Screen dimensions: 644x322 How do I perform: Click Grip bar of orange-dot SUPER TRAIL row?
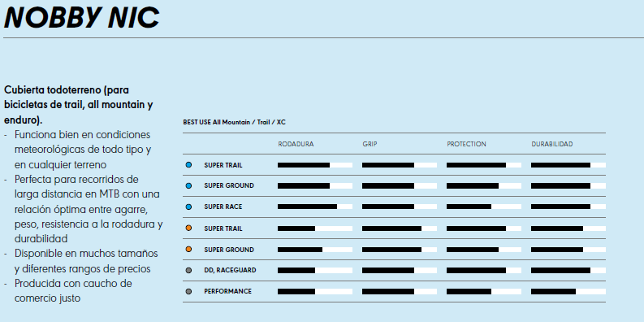pos(400,228)
